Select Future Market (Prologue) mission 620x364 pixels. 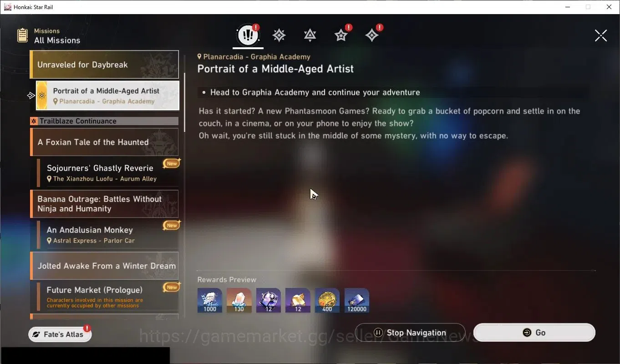[x=107, y=296]
